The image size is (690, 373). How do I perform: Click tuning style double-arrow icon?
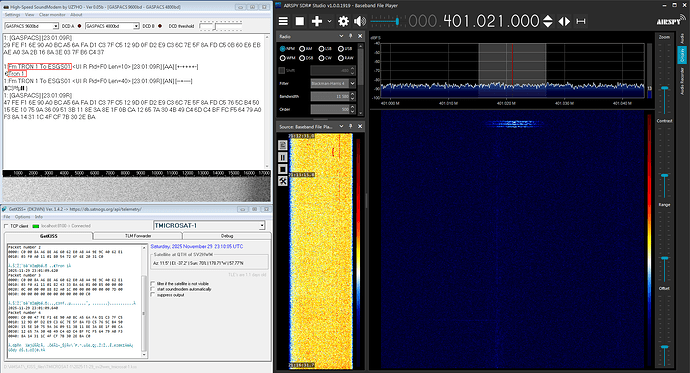tap(564, 21)
